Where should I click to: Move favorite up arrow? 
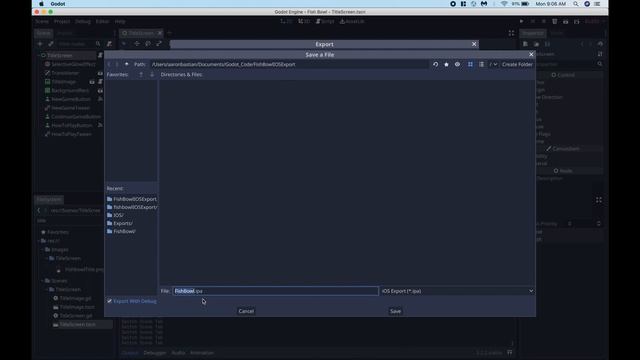click(x=141, y=75)
